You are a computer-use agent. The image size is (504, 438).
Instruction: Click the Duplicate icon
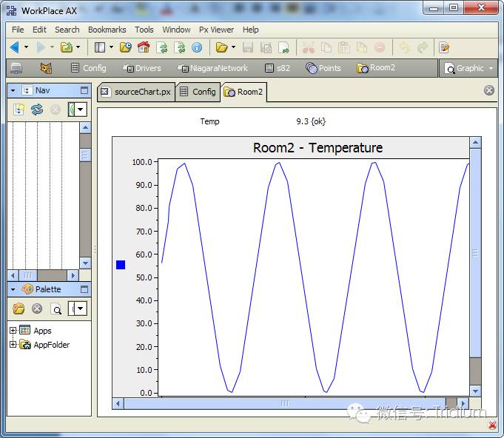tap(362, 47)
